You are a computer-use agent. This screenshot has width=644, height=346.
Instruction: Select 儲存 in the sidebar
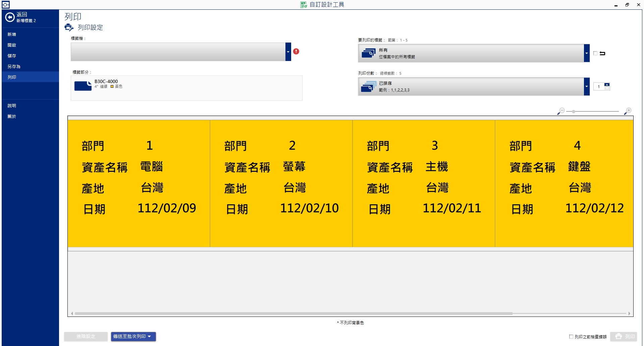30,56
